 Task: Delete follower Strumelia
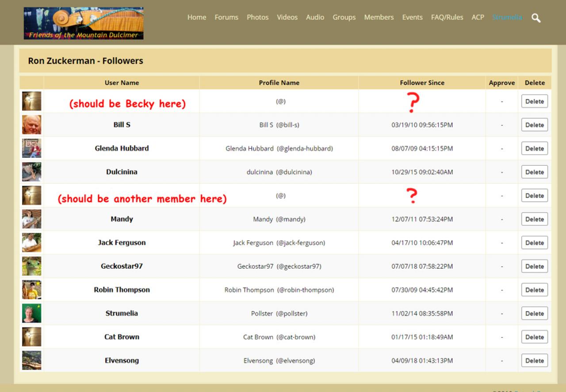pyautogui.click(x=535, y=313)
